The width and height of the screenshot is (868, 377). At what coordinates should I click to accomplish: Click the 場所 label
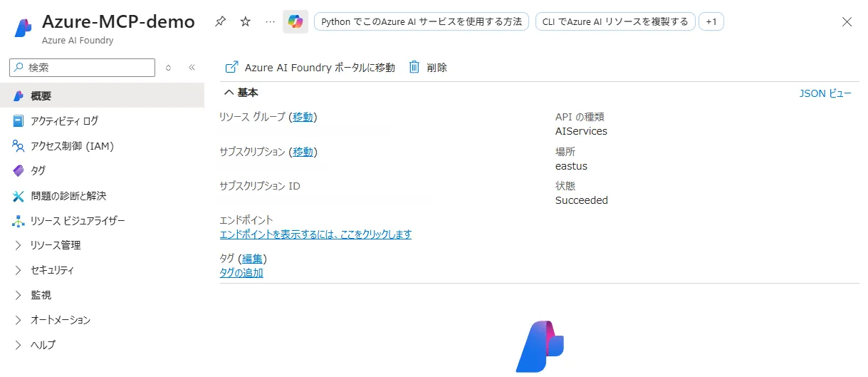565,152
